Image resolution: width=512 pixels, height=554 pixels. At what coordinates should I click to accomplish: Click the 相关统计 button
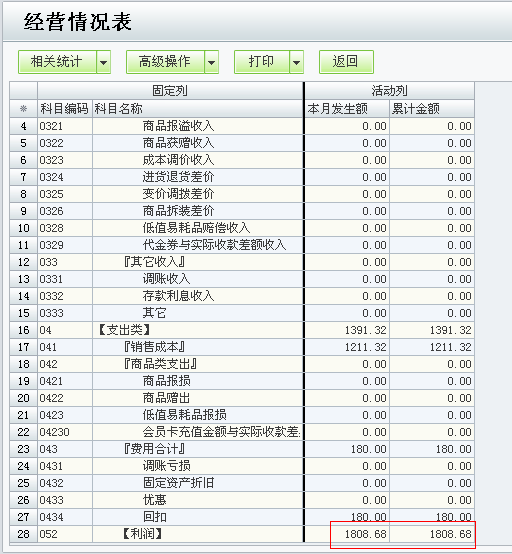click(57, 62)
